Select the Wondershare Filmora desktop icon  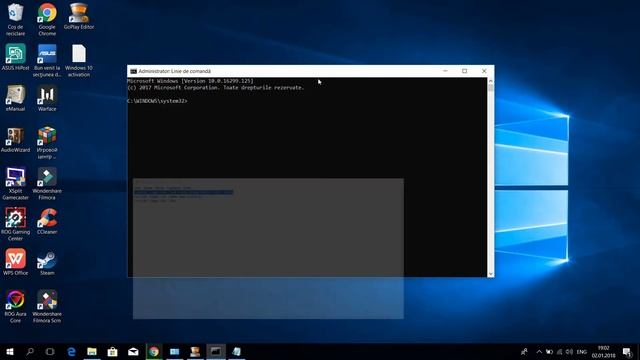click(47, 184)
